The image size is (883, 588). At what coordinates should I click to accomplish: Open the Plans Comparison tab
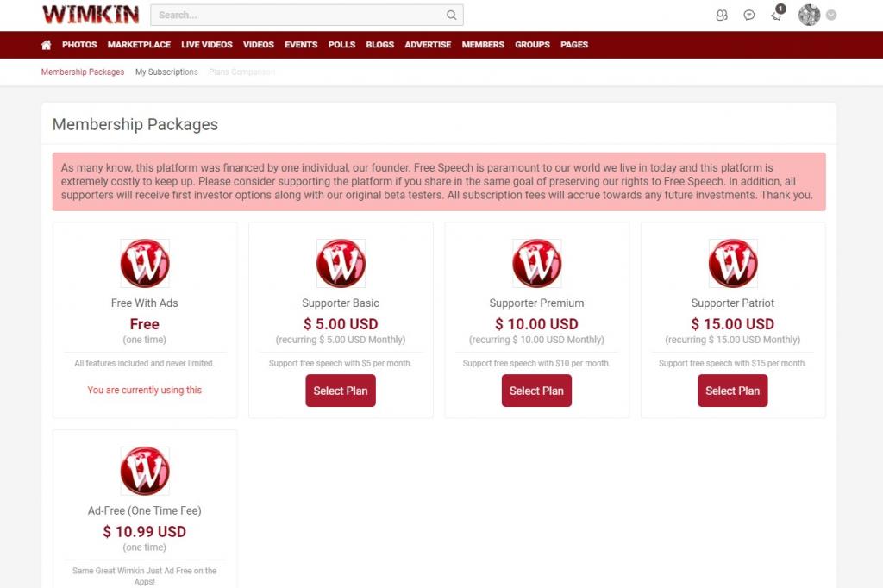click(x=241, y=72)
